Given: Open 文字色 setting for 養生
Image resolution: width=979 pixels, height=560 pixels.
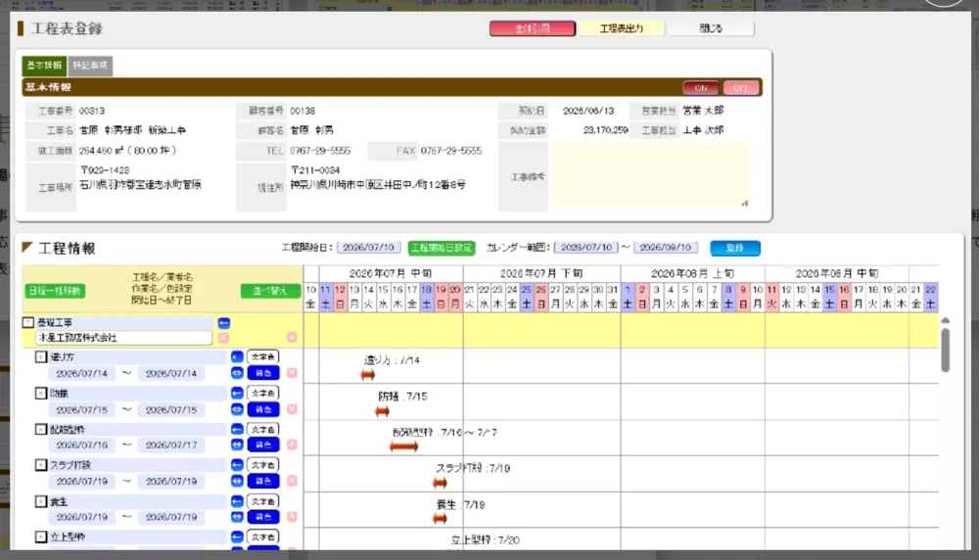Looking at the screenshot, I should click(262, 501).
